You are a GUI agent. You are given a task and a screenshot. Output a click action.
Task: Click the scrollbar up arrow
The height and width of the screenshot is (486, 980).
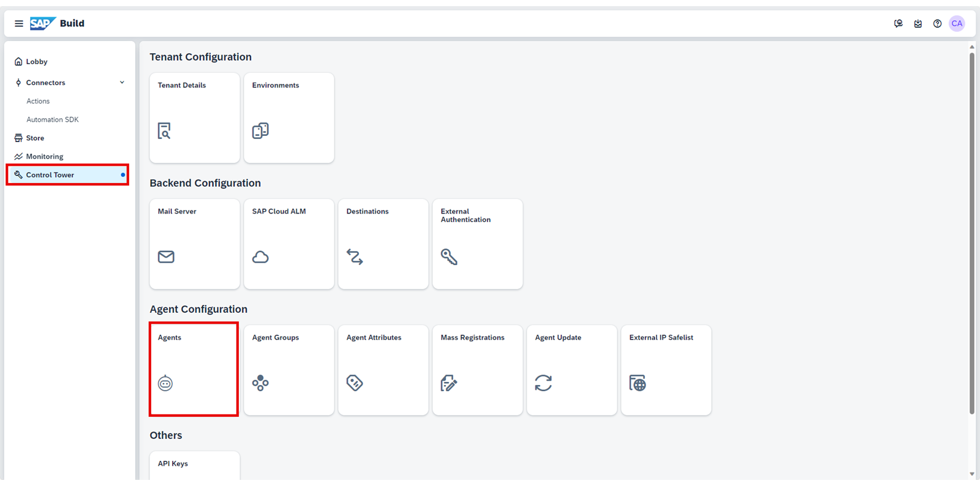[x=972, y=47]
